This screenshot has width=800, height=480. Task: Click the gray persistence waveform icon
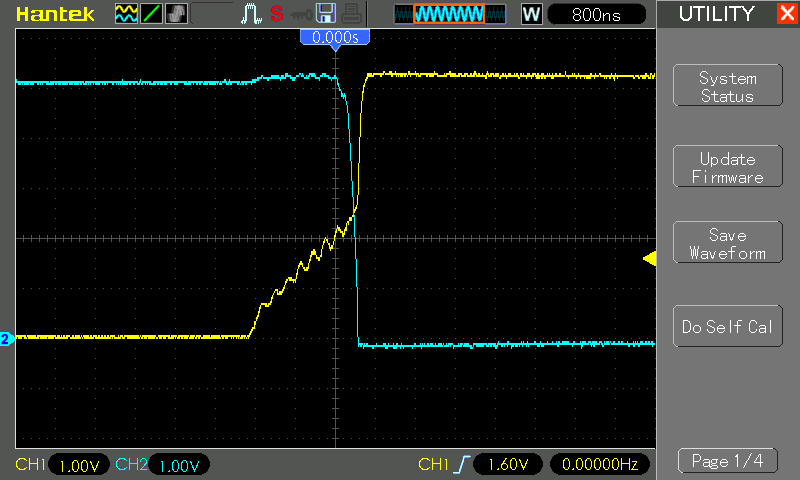tap(177, 14)
